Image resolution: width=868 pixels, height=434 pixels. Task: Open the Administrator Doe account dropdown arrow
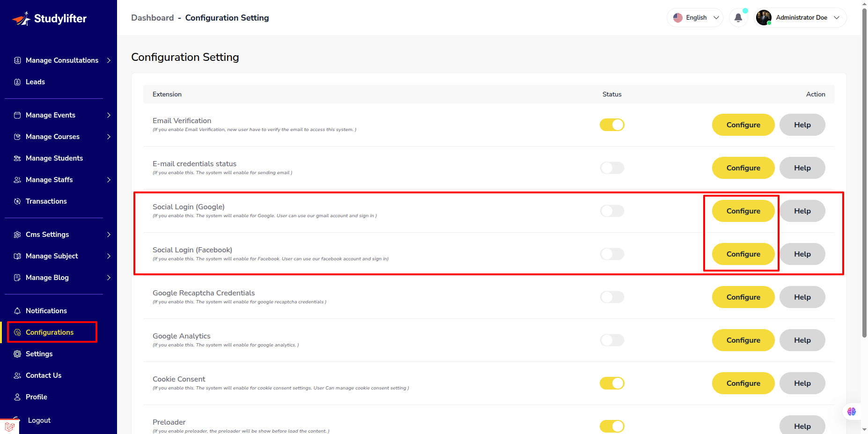click(837, 18)
